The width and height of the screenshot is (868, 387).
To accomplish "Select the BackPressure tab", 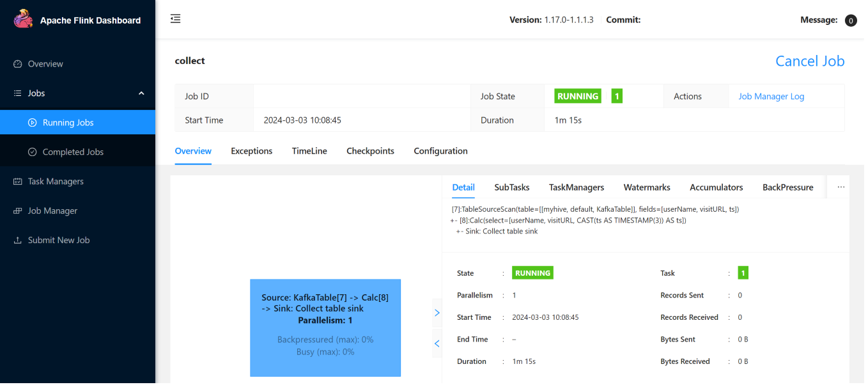I will (788, 187).
